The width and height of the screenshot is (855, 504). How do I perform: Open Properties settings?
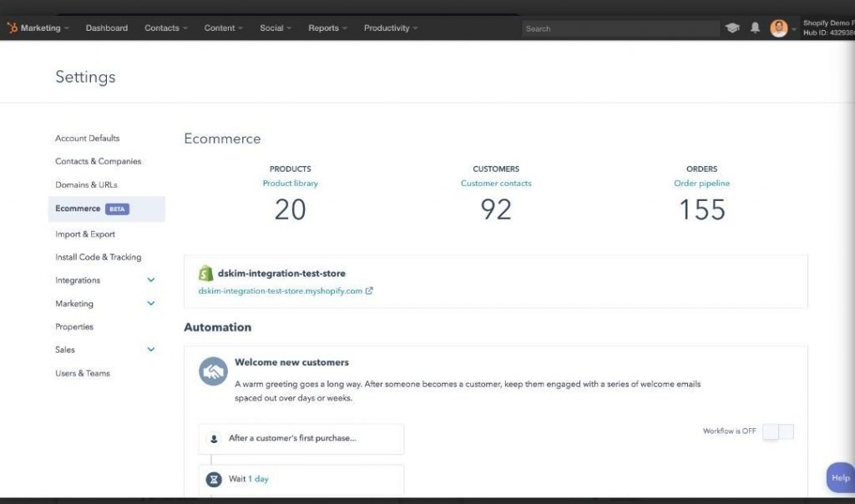coord(74,327)
